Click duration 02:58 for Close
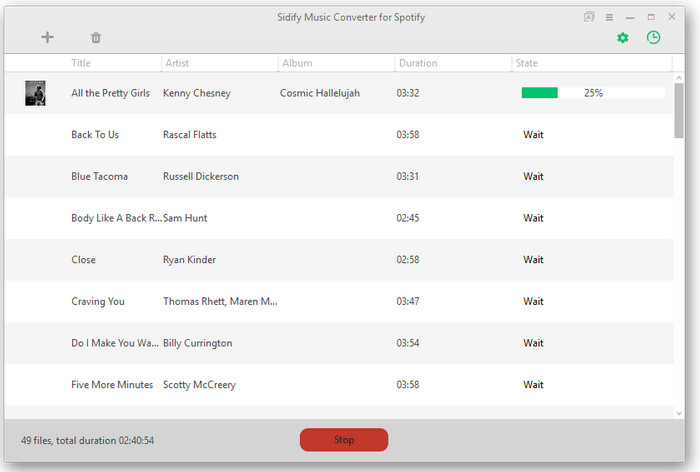Image resolution: width=700 pixels, height=472 pixels. coord(408,259)
